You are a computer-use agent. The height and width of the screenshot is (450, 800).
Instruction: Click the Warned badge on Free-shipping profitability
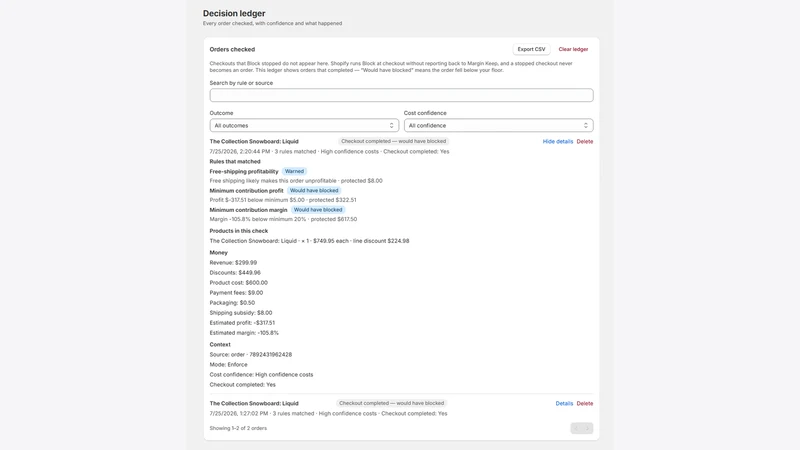pyautogui.click(x=294, y=171)
